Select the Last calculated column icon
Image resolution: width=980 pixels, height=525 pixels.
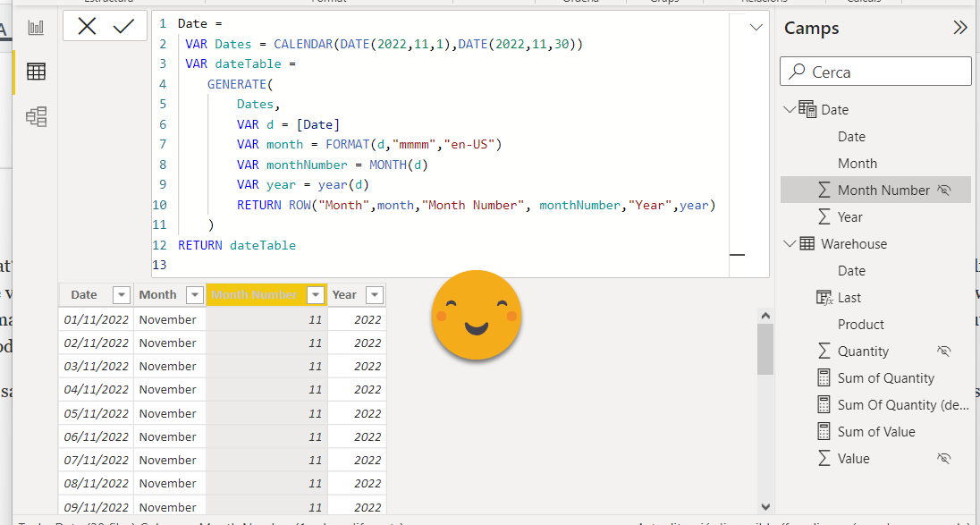point(824,298)
